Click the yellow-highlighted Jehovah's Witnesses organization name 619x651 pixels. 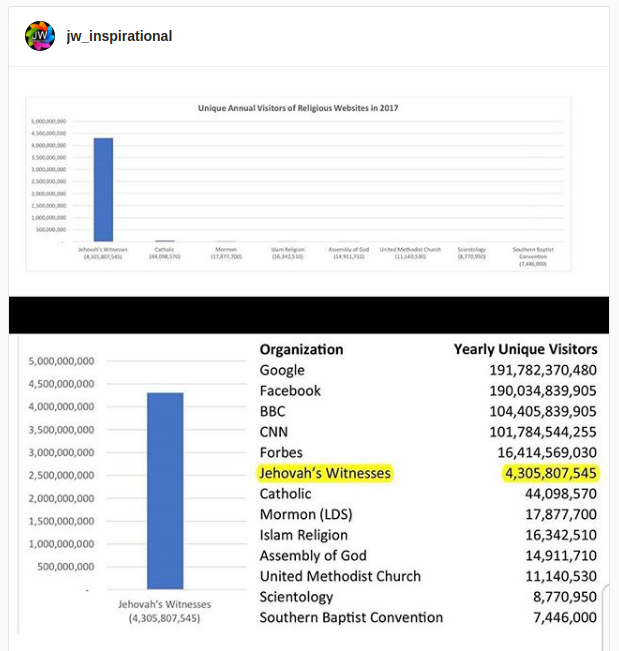click(325, 473)
